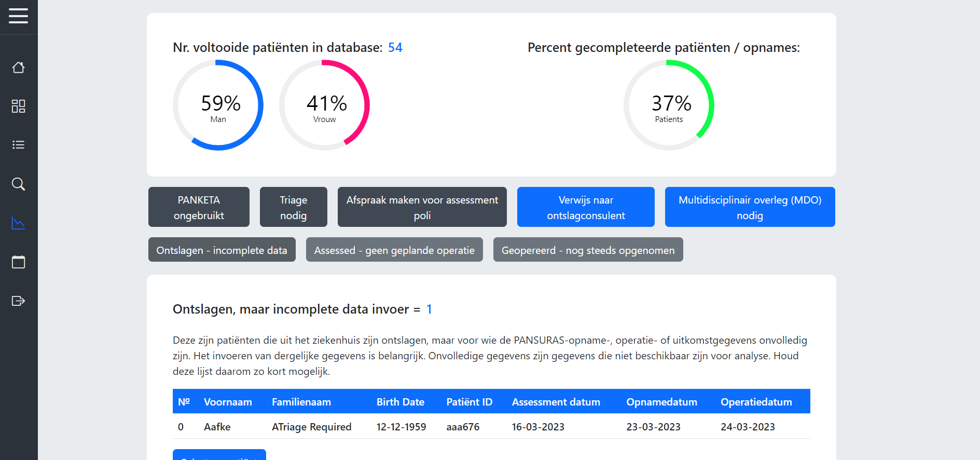Image resolution: width=980 pixels, height=460 pixels.
Task: Click the search magnifier icon
Action: 19,184
